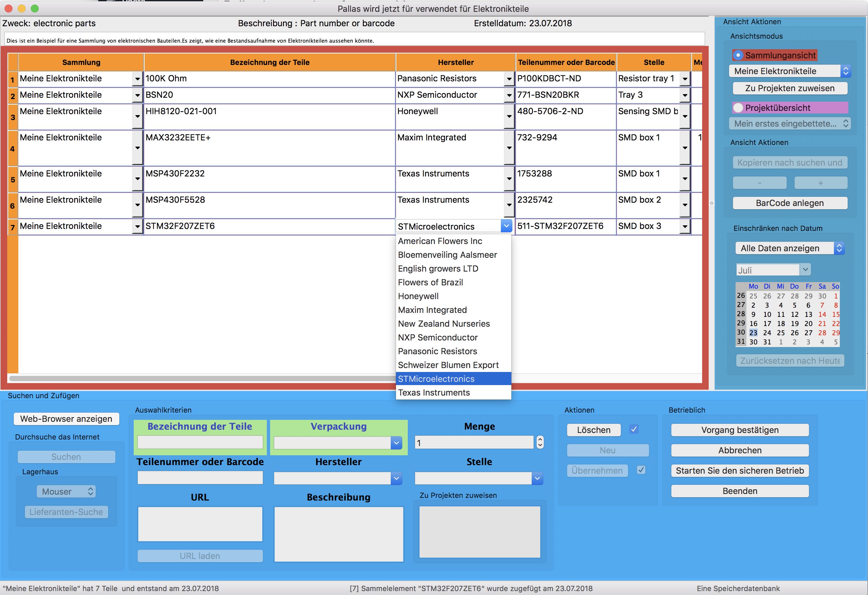Click the Zurücksetzen nach Heute button
Image resolution: width=868 pixels, height=595 pixels.
pyautogui.click(x=790, y=361)
